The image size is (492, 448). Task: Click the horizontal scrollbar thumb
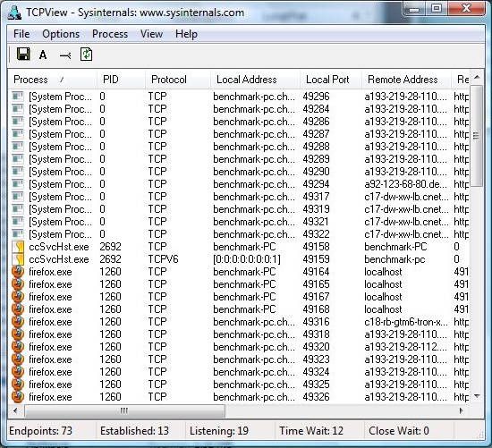tap(124, 410)
